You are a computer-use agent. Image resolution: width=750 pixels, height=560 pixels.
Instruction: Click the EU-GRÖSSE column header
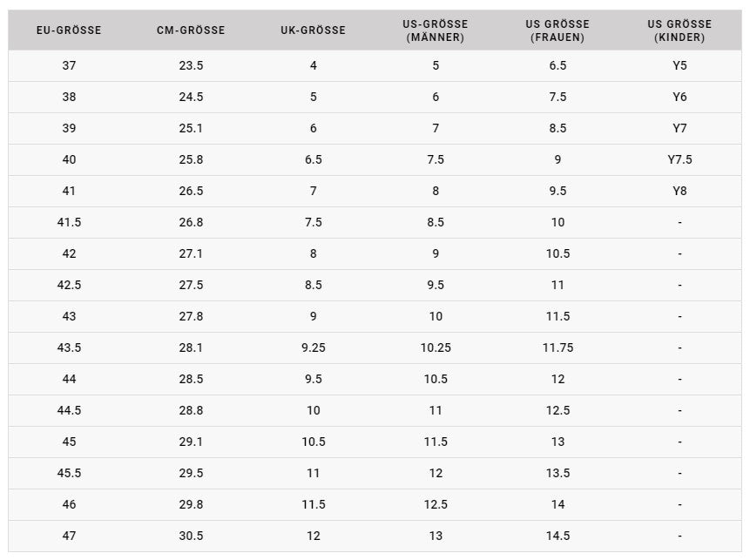tap(69, 30)
